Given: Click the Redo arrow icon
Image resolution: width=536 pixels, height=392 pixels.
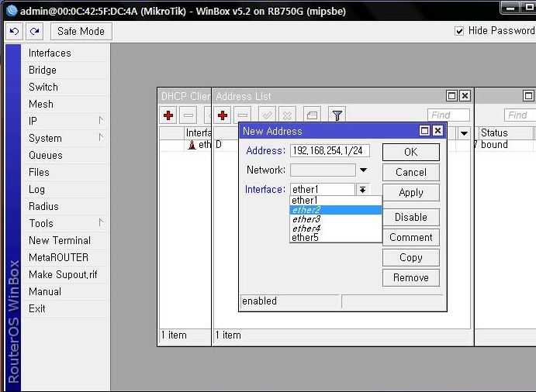Looking at the screenshot, I should point(34,32).
